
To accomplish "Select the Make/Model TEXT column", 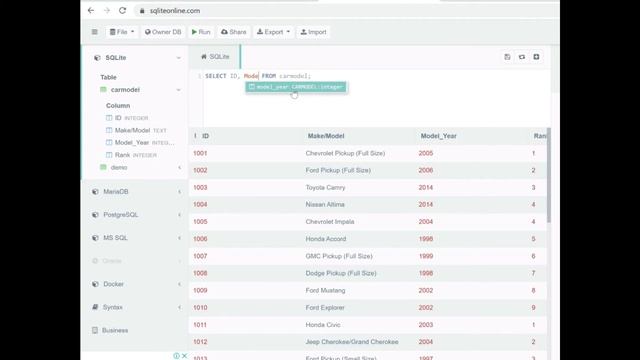I will click(x=136, y=130).
